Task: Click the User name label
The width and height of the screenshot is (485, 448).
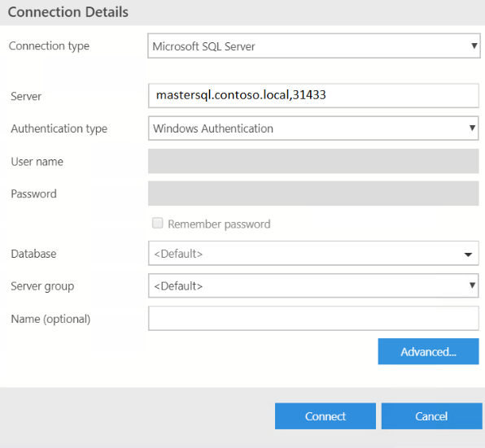Action: coord(37,162)
